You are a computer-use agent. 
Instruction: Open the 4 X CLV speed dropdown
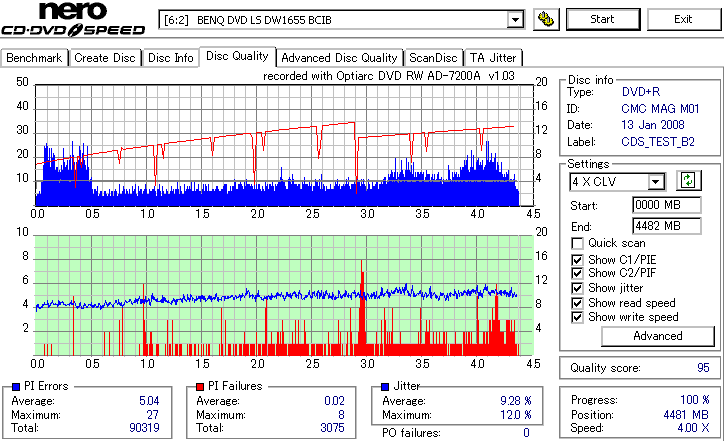click(618, 181)
